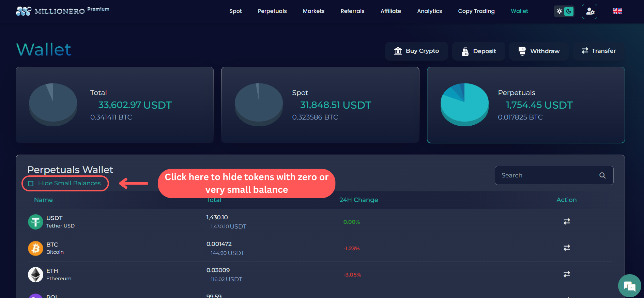
Task: Open the user account settings icon
Action: pos(589,12)
